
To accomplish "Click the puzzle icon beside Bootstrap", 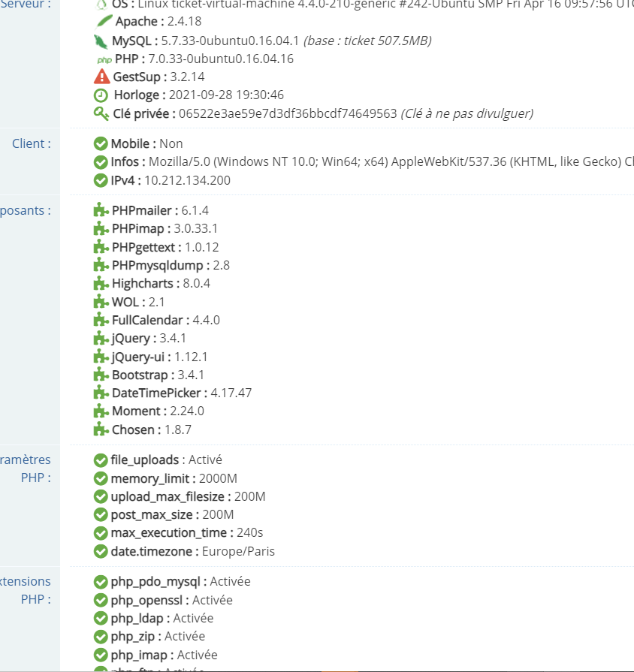I will click(x=101, y=375).
